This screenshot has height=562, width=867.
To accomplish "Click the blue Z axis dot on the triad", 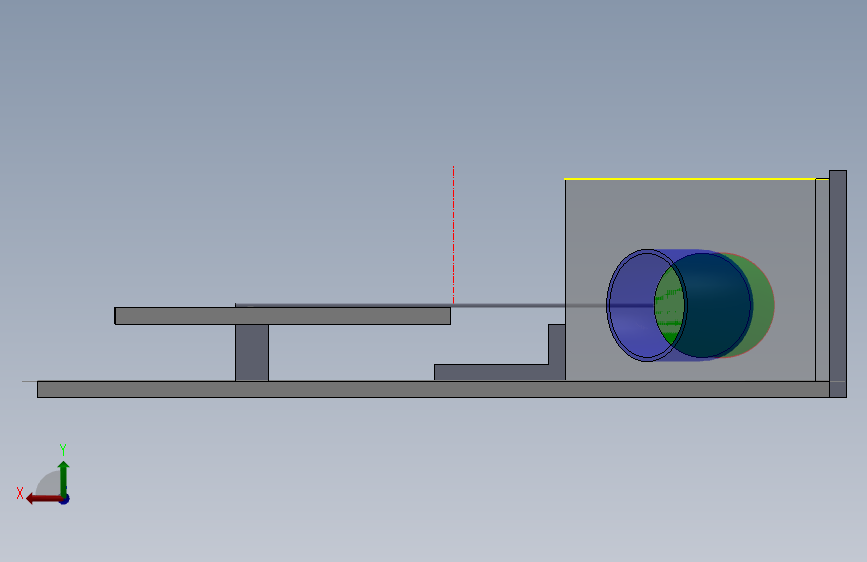I will click(x=65, y=499).
